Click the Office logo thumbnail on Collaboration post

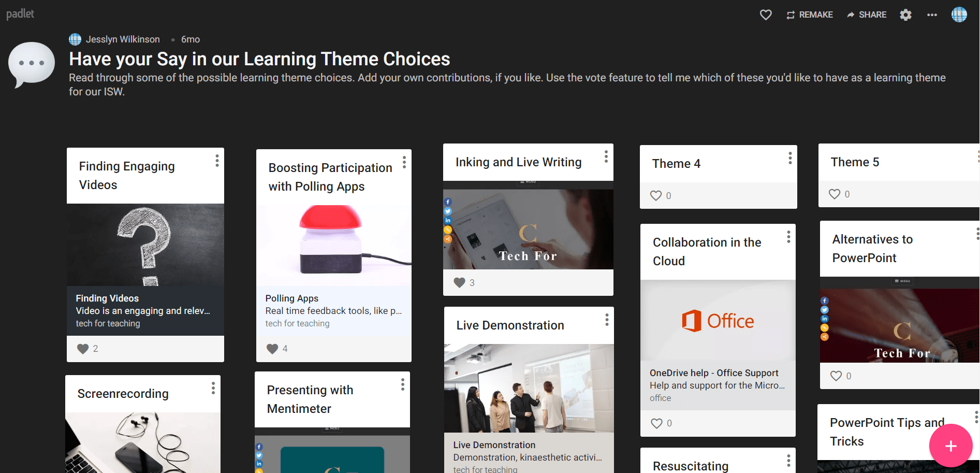click(x=718, y=321)
